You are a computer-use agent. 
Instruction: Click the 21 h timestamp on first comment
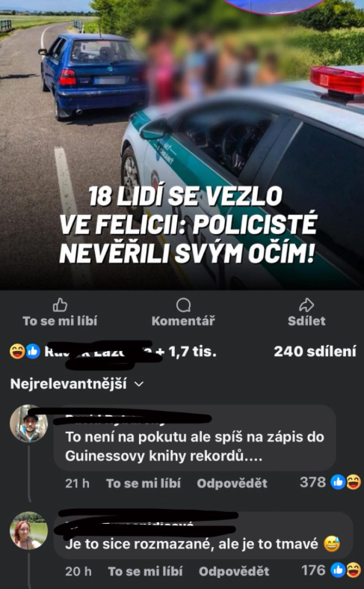(77, 483)
